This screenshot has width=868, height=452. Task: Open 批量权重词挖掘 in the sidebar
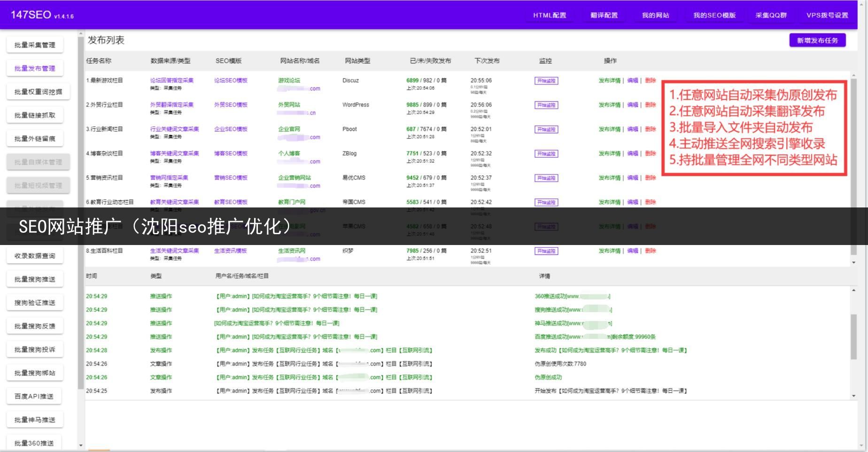click(x=38, y=92)
